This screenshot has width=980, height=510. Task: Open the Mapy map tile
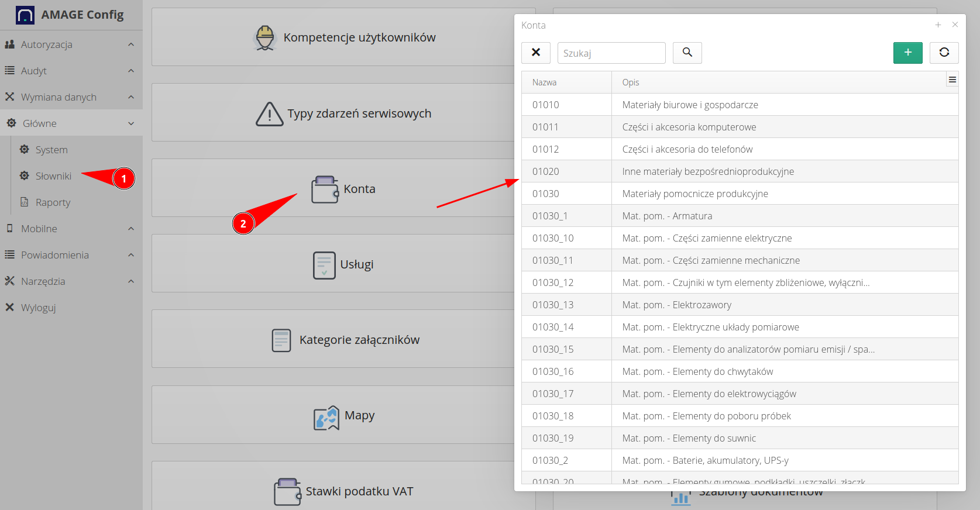pos(343,416)
